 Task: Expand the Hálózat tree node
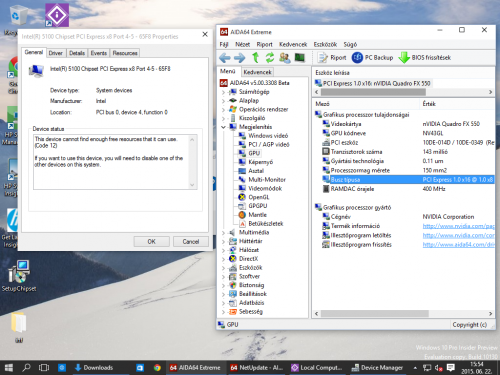[x=223, y=250]
